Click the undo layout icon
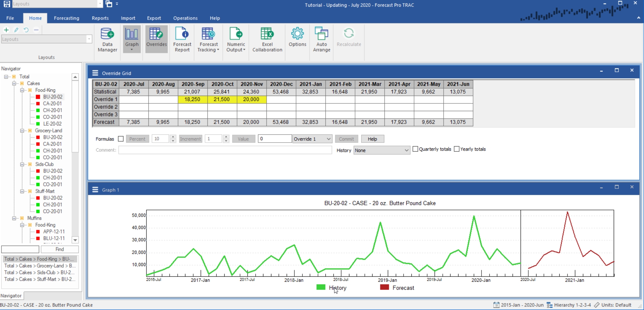This screenshot has width=644, height=310. pos(26,30)
